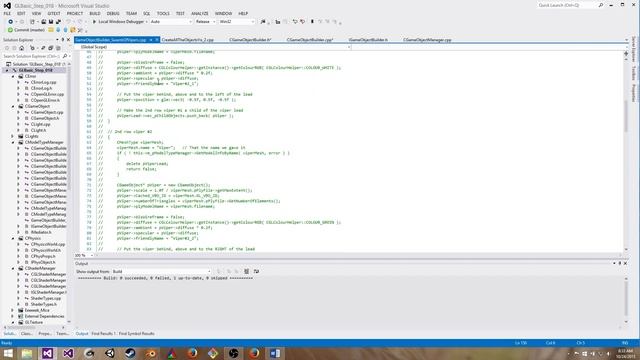Click the Solution Explorer search magnifier icon
The width and height of the screenshot is (640, 360).
[64, 56]
